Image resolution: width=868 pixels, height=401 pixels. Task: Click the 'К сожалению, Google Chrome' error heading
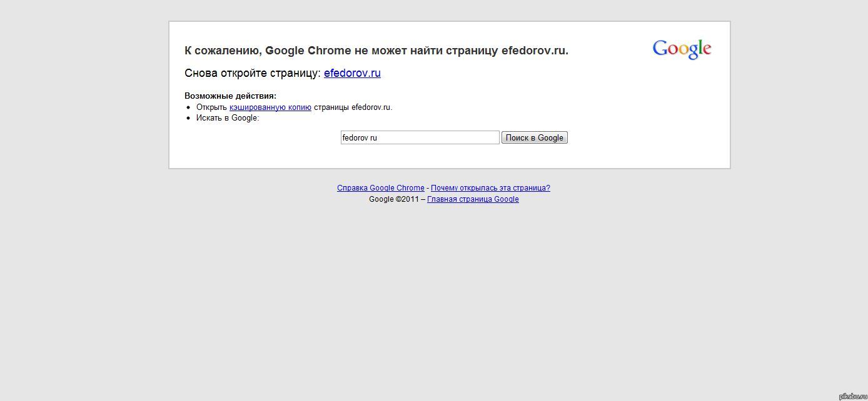pos(376,51)
